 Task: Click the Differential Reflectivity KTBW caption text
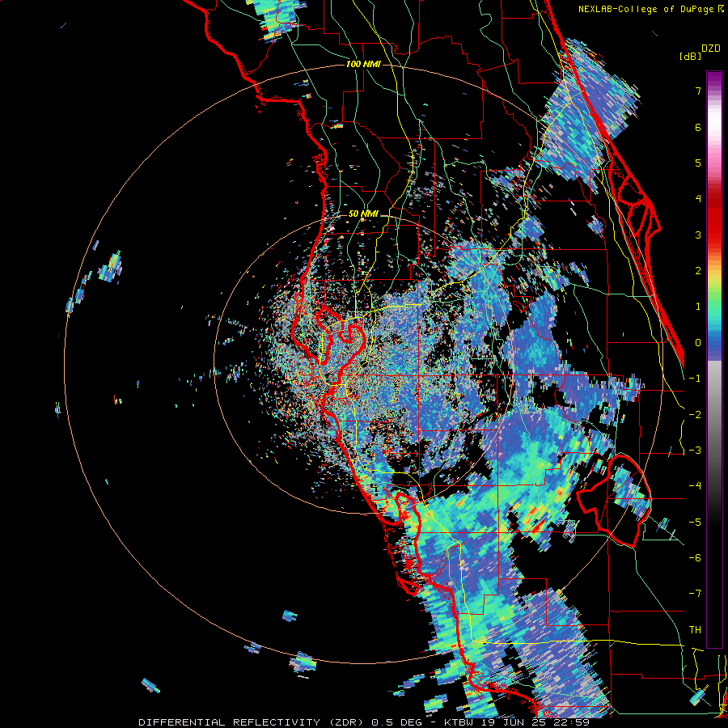[x=364, y=722]
